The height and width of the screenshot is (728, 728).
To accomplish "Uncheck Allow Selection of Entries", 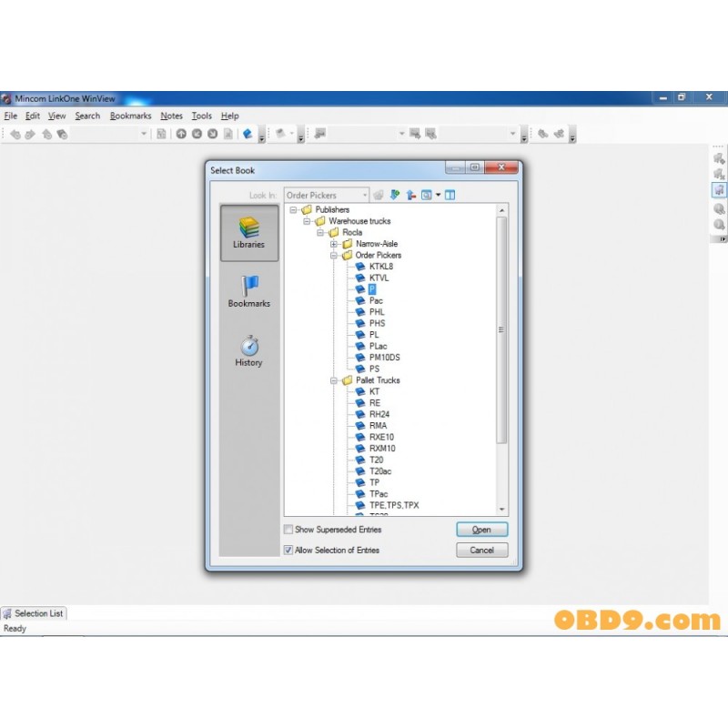I will (288, 551).
